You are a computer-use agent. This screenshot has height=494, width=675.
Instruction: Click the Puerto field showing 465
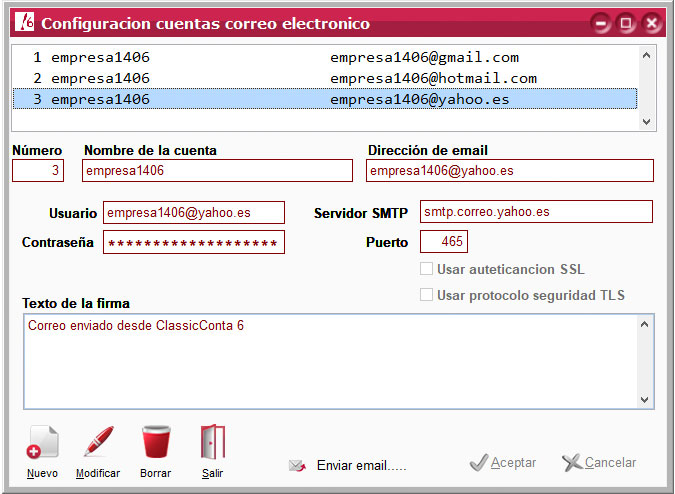click(x=444, y=241)
